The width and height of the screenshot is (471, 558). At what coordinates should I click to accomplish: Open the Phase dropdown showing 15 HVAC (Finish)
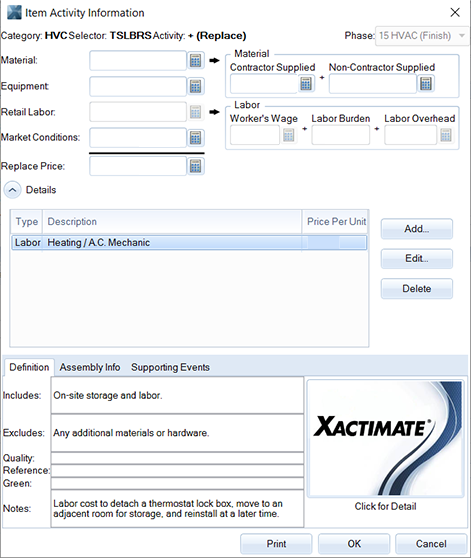click(x=422, y=36)
